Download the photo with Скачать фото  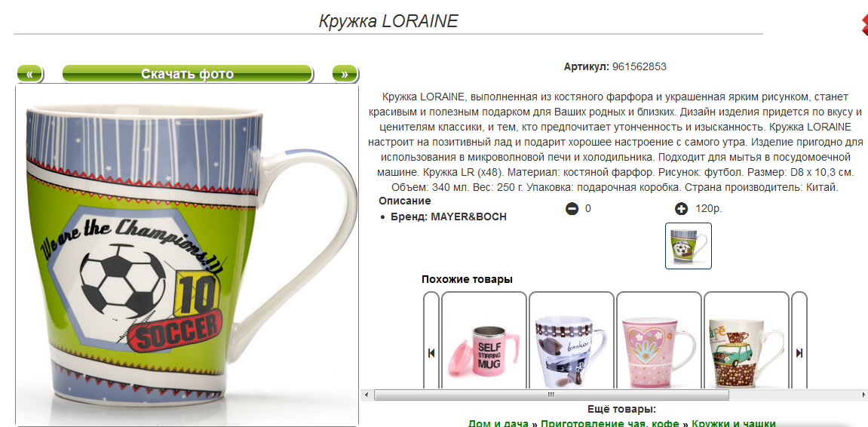pos(188,74)
